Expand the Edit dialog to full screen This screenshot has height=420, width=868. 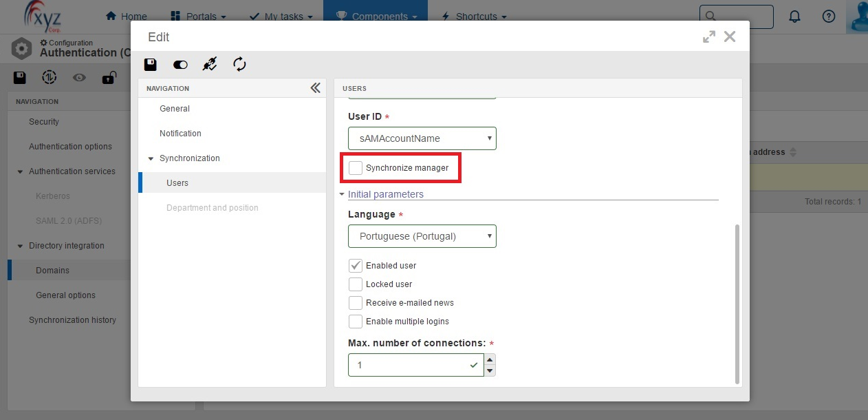coord(709,37)
